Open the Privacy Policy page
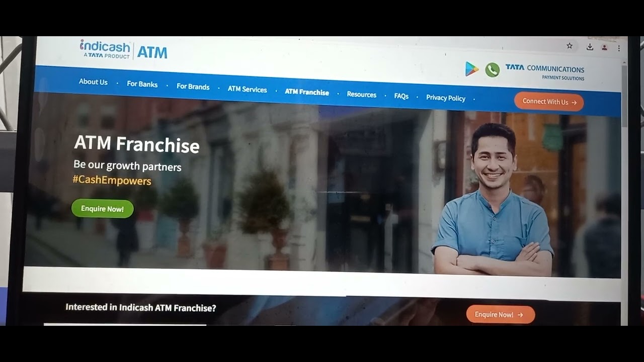The height and width of the screenshot is (362, 644). coord(446,98)
